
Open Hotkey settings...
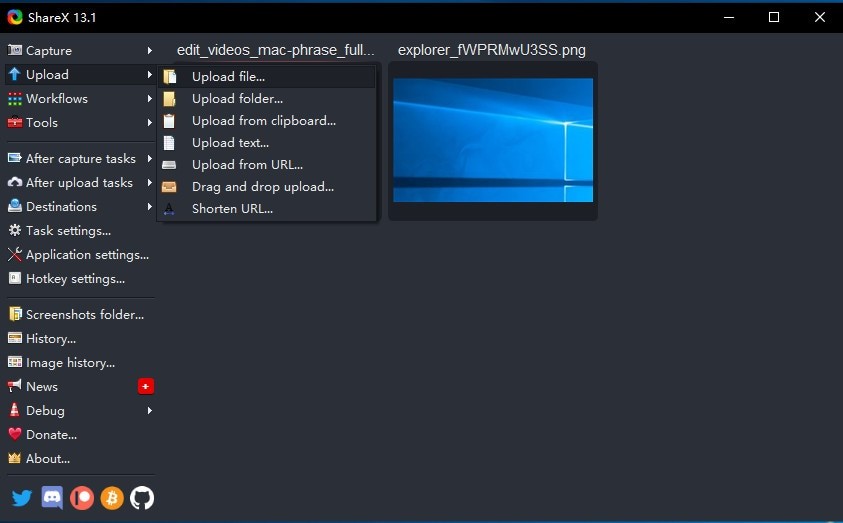click(x=75, y=278)
